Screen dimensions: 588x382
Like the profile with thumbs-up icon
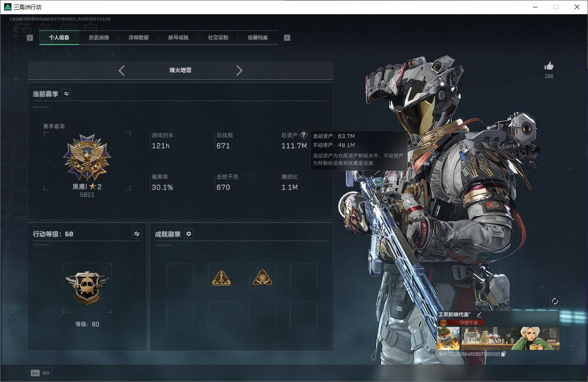click(549, 66)
